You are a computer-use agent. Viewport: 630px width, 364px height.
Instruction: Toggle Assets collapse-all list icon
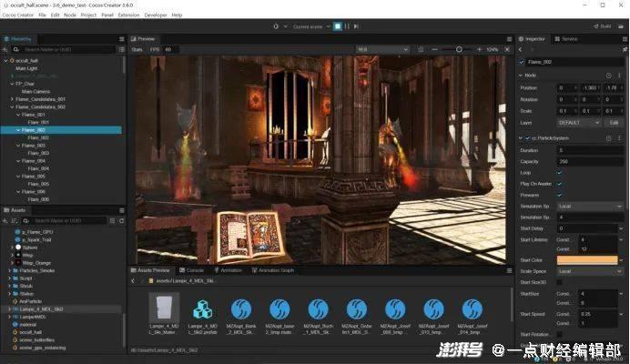pyautogui.click(x=112, y=220)
